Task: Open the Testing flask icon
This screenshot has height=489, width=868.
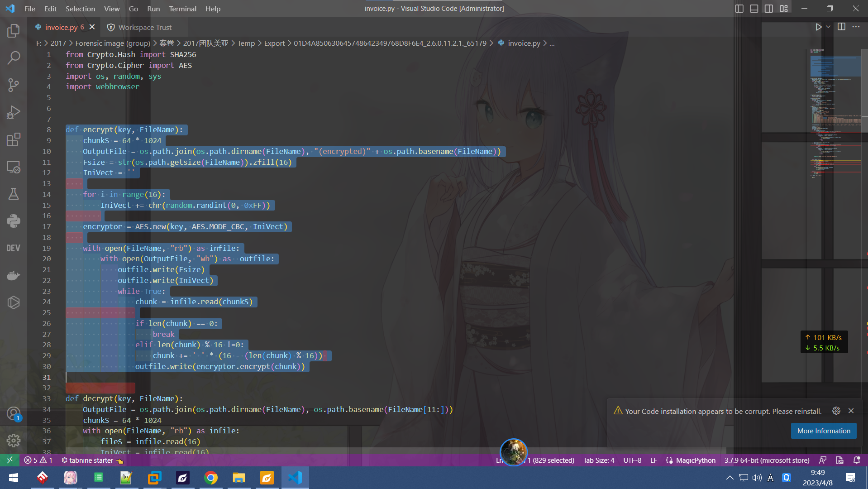Action: tap(14, 194)
